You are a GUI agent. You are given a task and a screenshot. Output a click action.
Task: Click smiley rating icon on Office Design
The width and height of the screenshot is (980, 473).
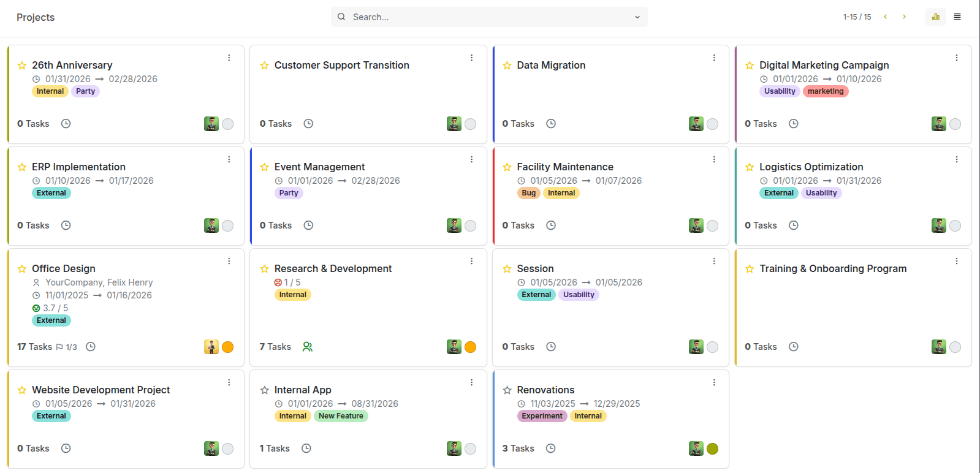(36, 308)
